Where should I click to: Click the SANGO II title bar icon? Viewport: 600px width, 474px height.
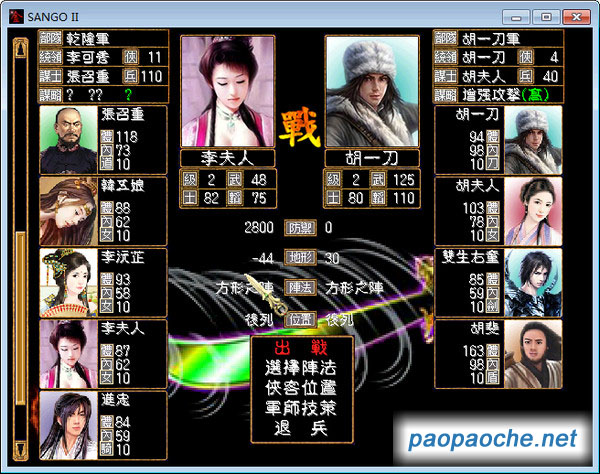[16, 17]
